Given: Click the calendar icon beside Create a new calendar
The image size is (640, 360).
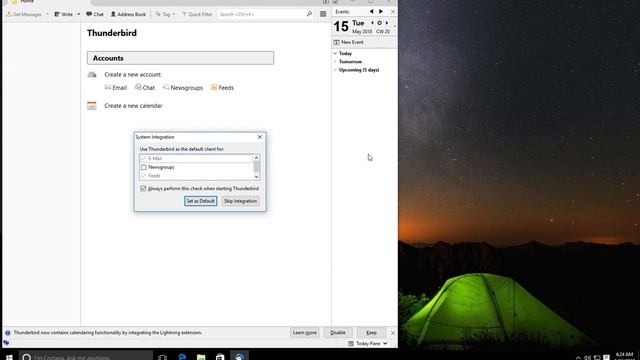Looking at the screenshot, I should (92, 106).
